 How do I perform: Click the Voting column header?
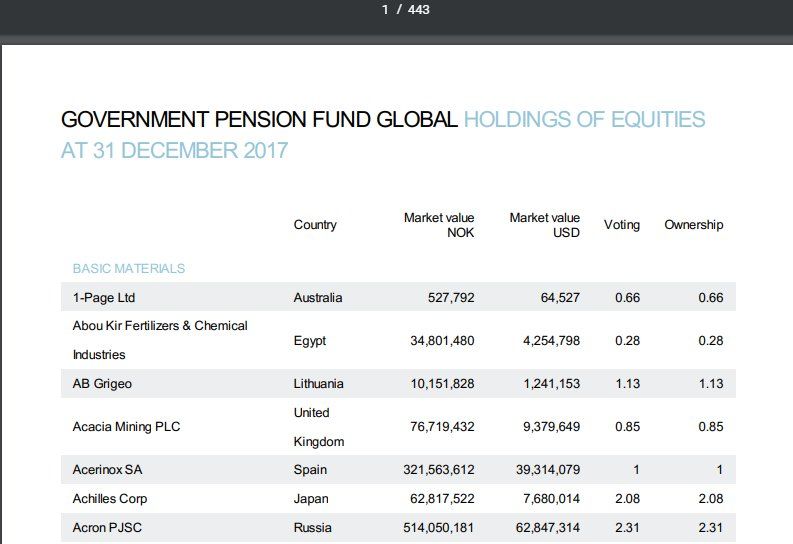pyautogui.click(x=622, y=225)
